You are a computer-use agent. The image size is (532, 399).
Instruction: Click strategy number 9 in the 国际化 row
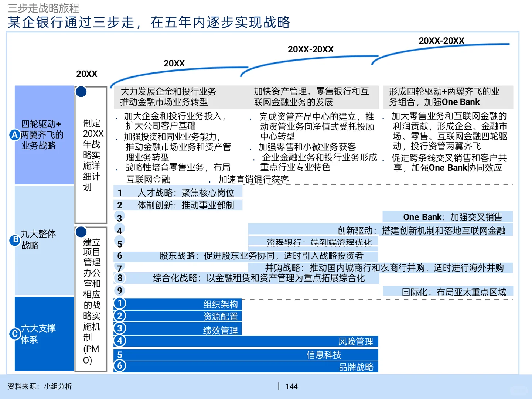pyautogui.click(x=119, y=290)
